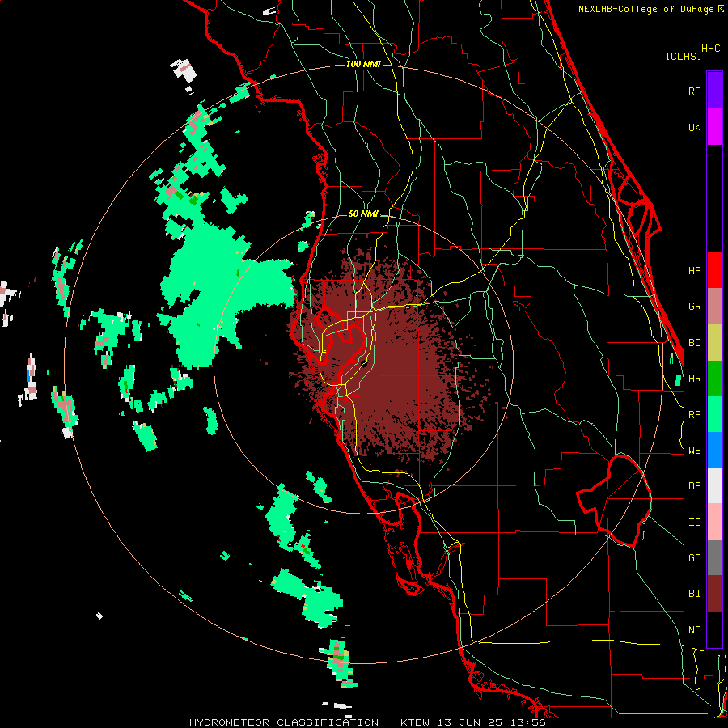728x728 pixels.
Task: Click the BI legend label
Action: click(x=695, y=594)
